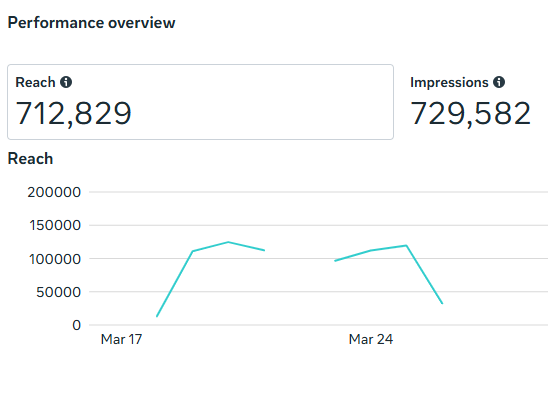Select the Reach metric card
This screenshot has width=548, height=407.
[x=201, y=102]
